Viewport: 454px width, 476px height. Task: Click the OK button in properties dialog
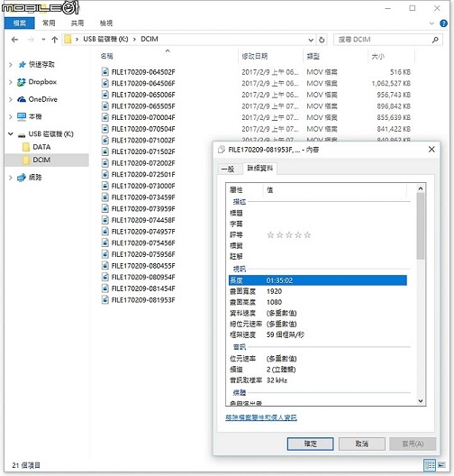(310, 444)
